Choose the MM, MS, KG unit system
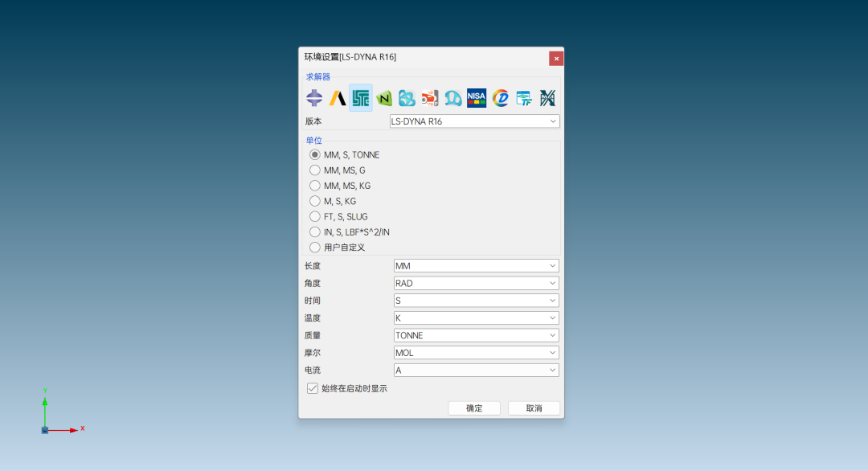The height and width of the screenshot is (471, 868). click(x=315, y=186)
